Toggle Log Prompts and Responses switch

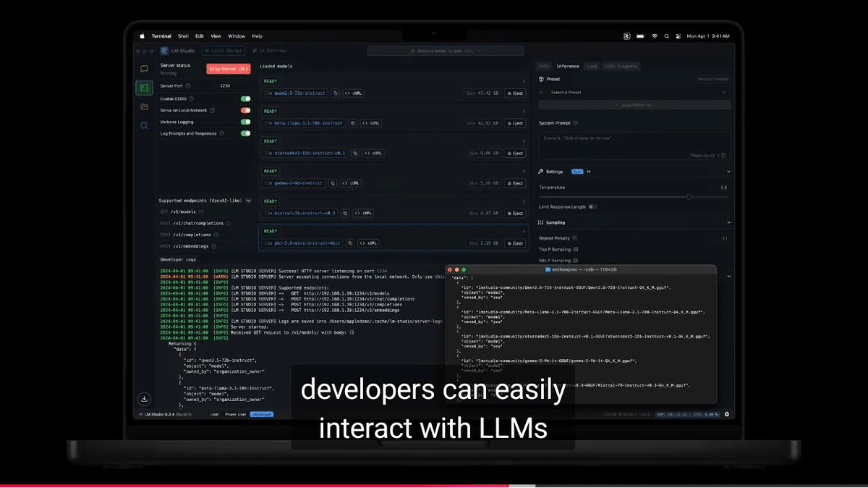coord(246,133)
